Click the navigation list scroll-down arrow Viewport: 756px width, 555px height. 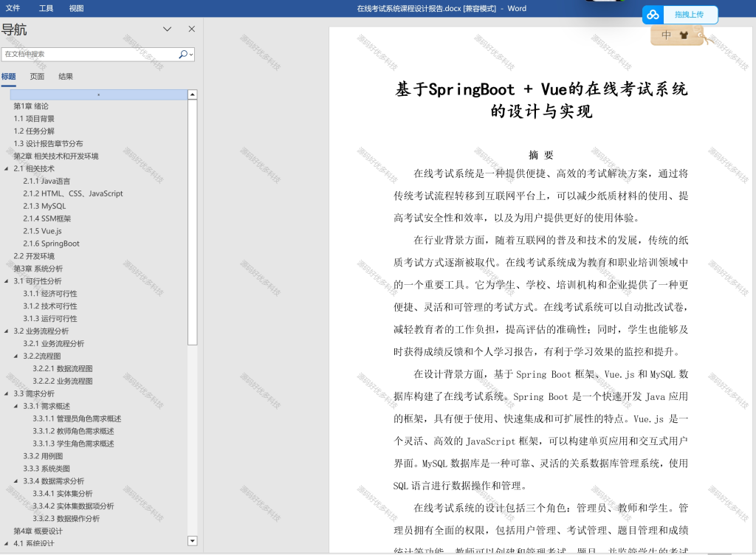click(x=193, y=541)
